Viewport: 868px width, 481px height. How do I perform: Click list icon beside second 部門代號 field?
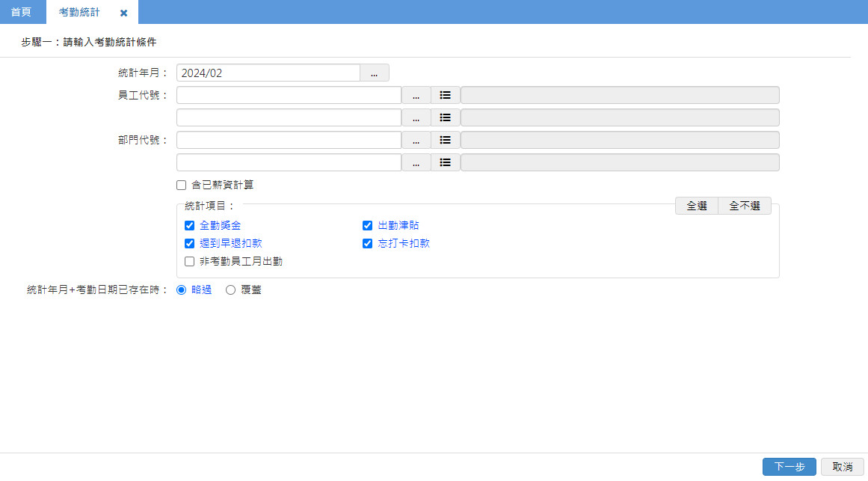[445, 162]
